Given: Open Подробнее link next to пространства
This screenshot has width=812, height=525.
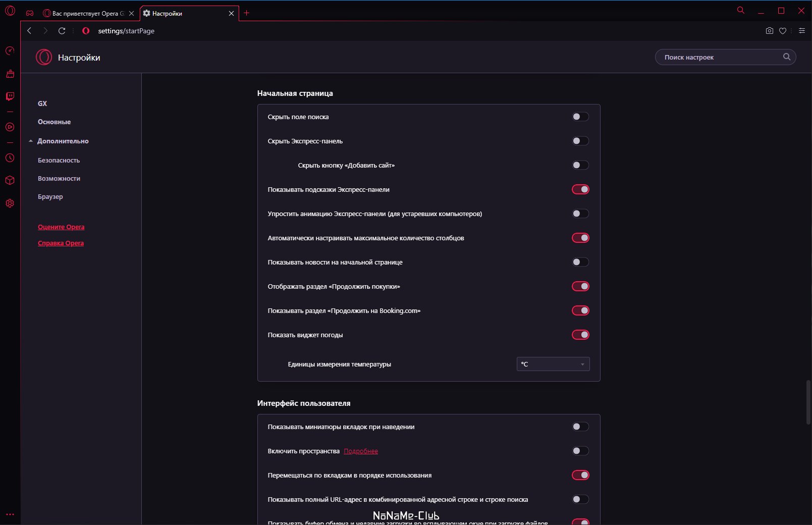Looking at the screenshot, I should (361, 451).
